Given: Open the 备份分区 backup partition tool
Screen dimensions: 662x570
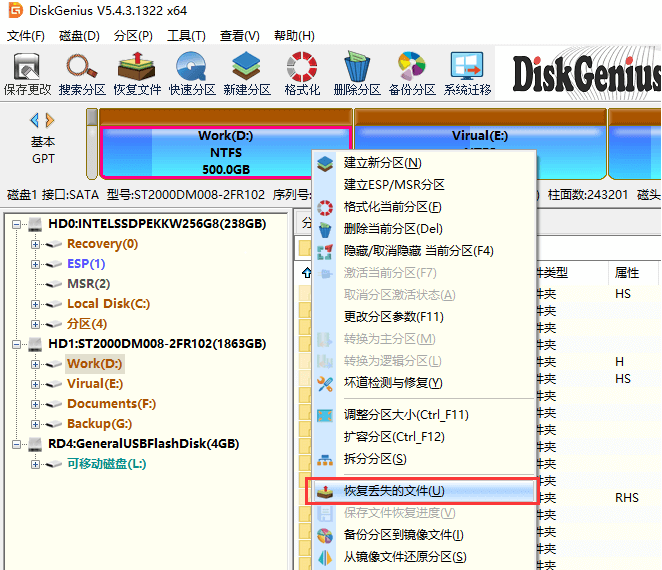Looking at the screenshot, I should coord(412,74).
